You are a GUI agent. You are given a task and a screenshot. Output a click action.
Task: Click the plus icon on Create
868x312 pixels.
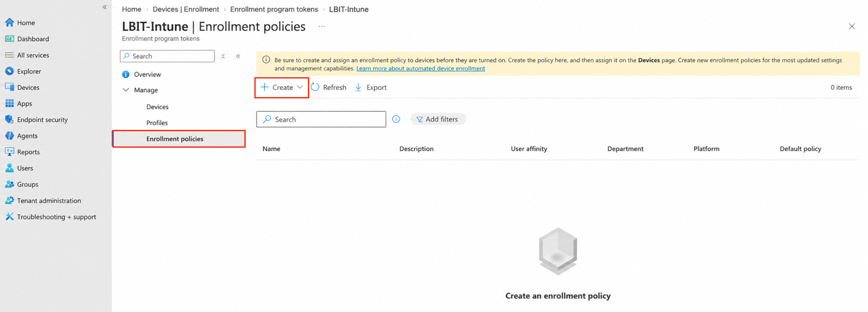click(265, 87)
